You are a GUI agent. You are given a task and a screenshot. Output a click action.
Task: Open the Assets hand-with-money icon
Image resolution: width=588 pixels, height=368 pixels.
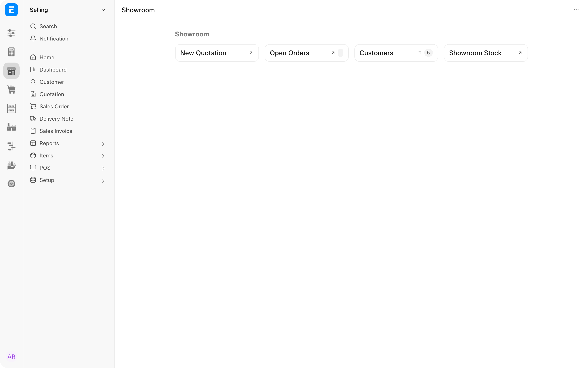tap(11, 165)
